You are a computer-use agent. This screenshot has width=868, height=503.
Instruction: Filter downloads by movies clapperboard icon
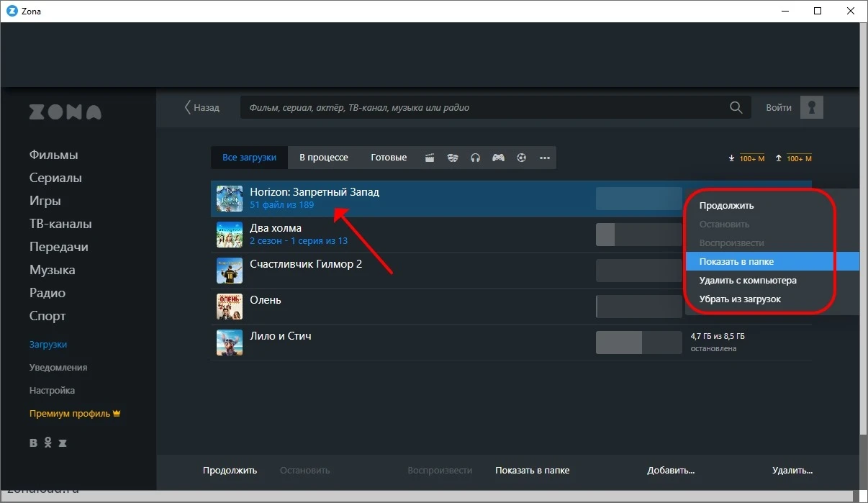430,158
